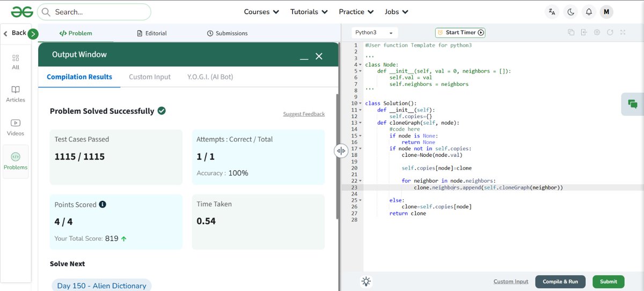The height and width of the screenshot is (291, 644).
Task: Open the Problems sidebar section
Action: click(16, 162)
